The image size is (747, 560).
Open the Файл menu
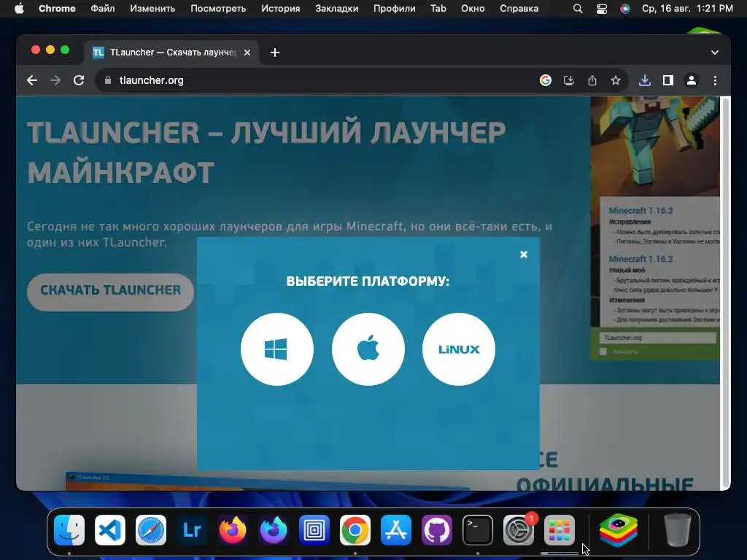pos(102,9)
